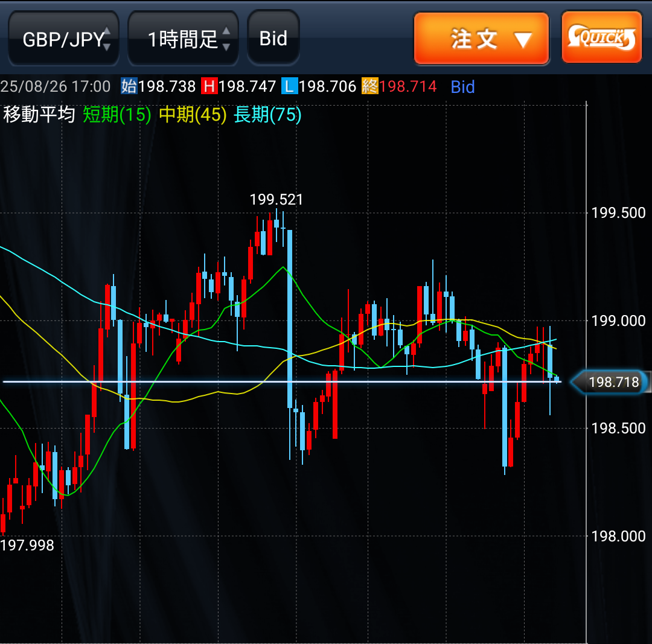Toggle the Bid price type button
This screenshot has height=644, width=652.
tap(273, 39)
